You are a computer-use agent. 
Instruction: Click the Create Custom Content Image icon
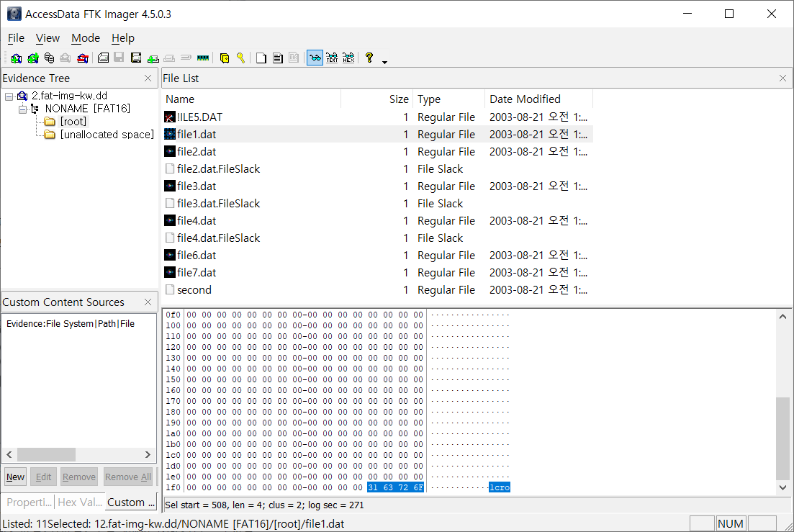[169, 58]
